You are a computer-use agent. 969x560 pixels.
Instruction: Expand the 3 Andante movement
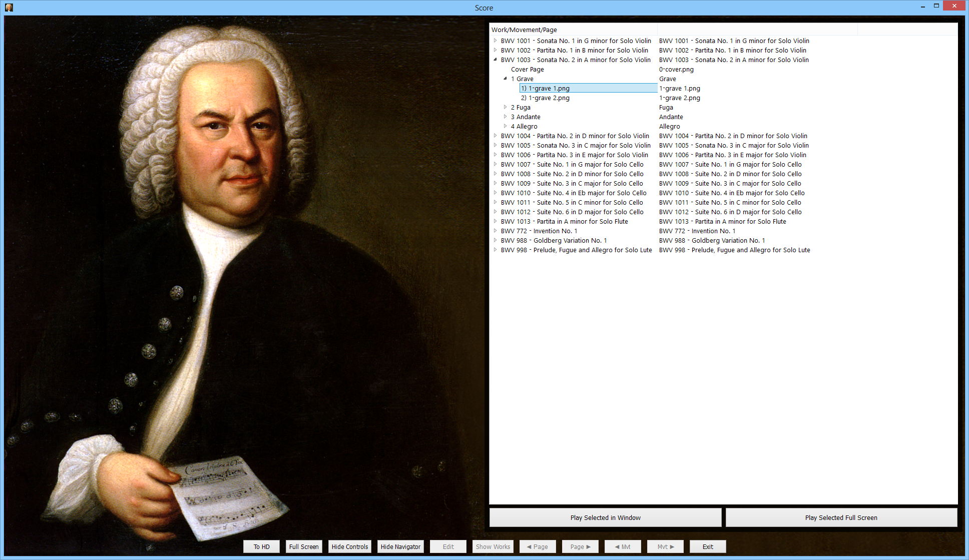[x=505, y=117]
